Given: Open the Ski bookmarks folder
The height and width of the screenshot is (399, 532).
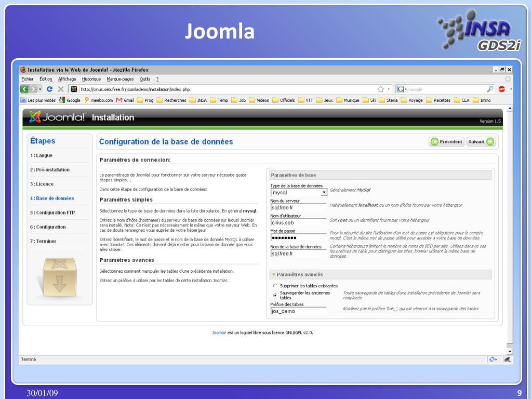Looking at the screenshot, I should (369, 100).
